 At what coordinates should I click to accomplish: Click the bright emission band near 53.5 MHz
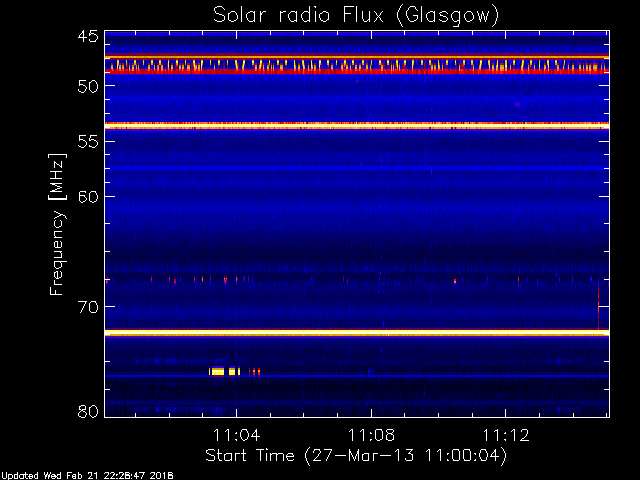357,126
